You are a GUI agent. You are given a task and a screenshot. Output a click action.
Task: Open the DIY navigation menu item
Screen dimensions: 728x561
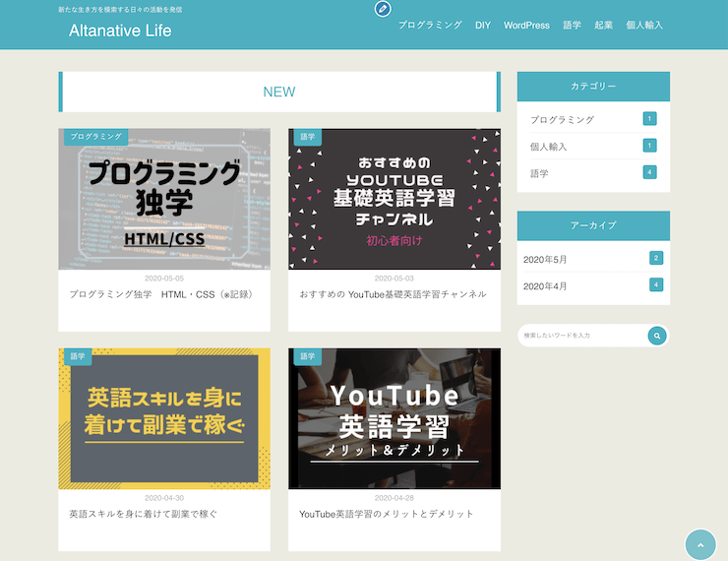(483, 25)
